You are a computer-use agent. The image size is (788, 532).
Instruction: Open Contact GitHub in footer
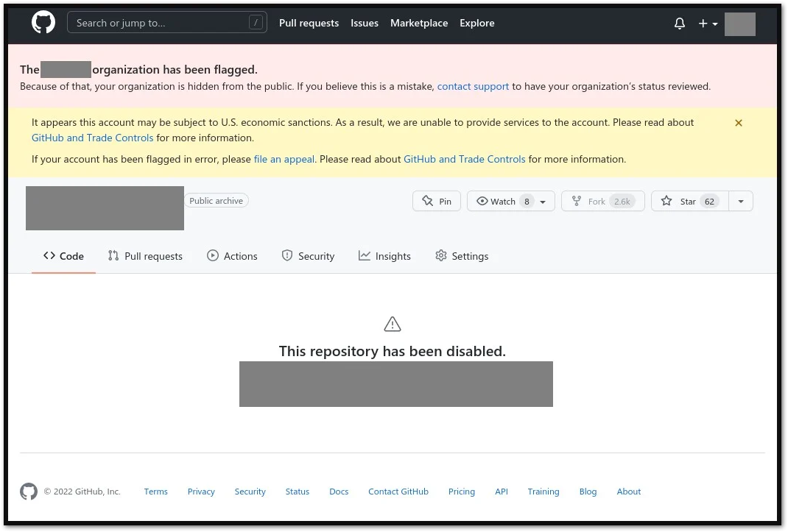(398, 492)
